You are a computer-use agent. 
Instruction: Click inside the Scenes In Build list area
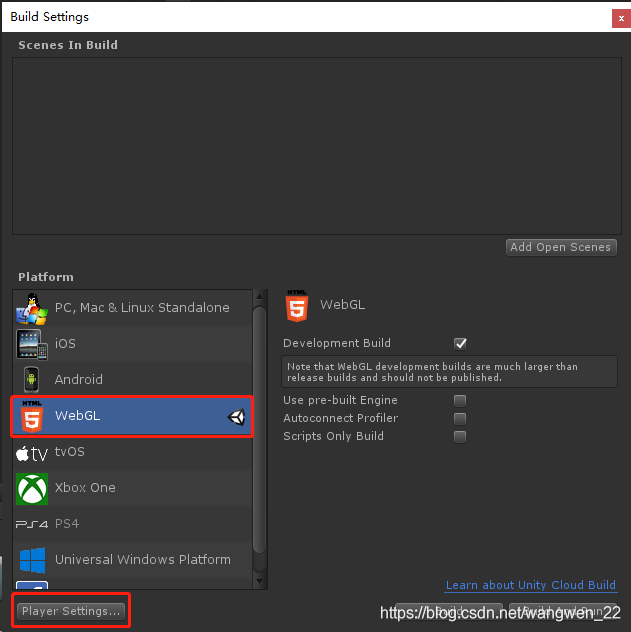click(317, 146)
